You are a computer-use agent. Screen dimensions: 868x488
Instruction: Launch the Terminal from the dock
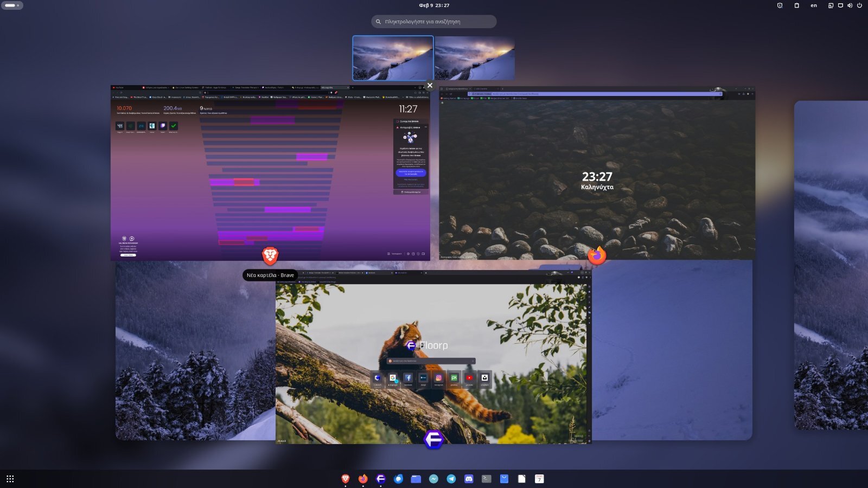[x=487, y=479]
